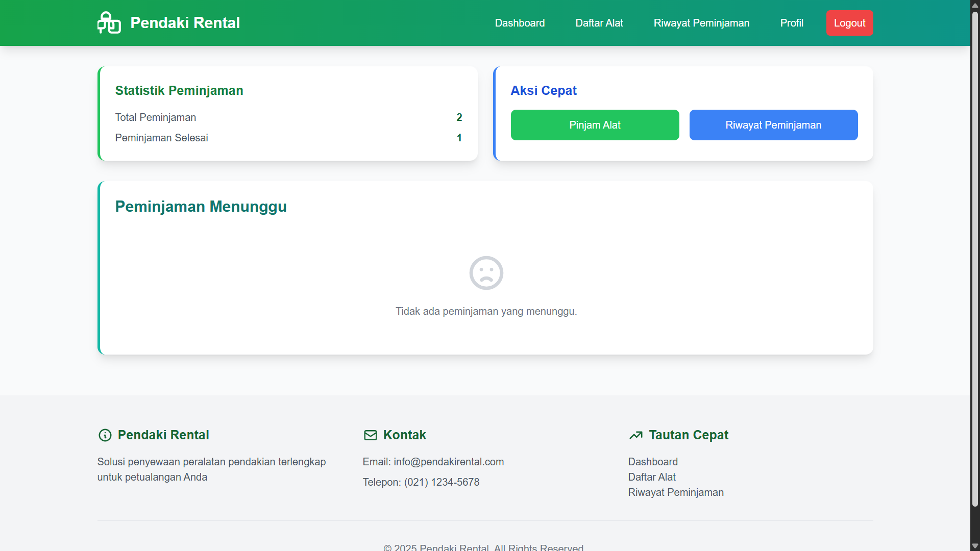The width and height of the screenshot is (980, 551).
Task: Click the Pendaki Rental logo icon
Action: click(109, 22)
